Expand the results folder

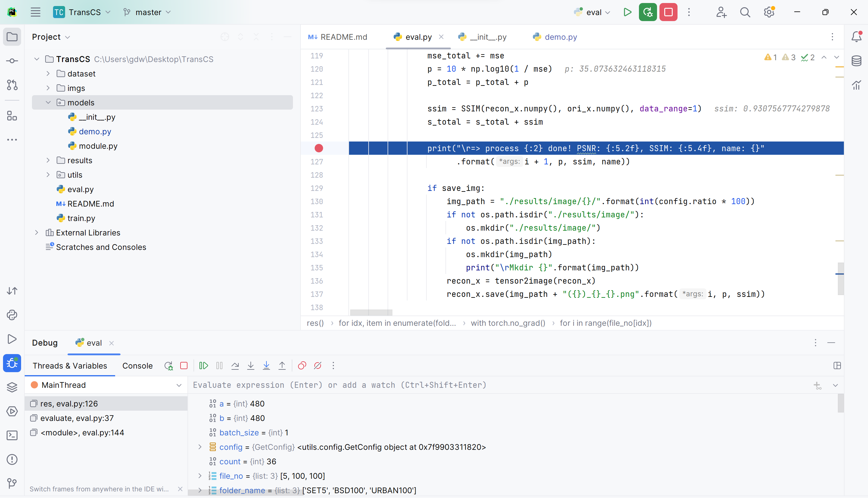48,160
